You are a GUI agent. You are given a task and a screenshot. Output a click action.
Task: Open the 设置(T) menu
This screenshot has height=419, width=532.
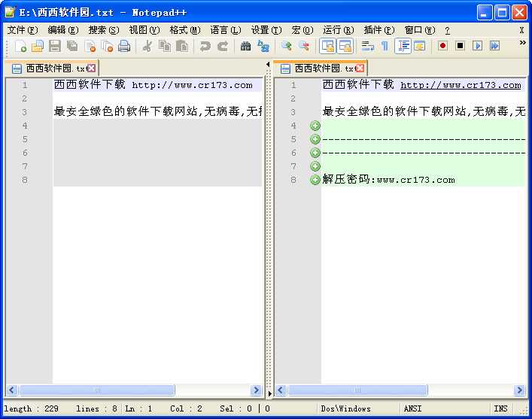266,30
